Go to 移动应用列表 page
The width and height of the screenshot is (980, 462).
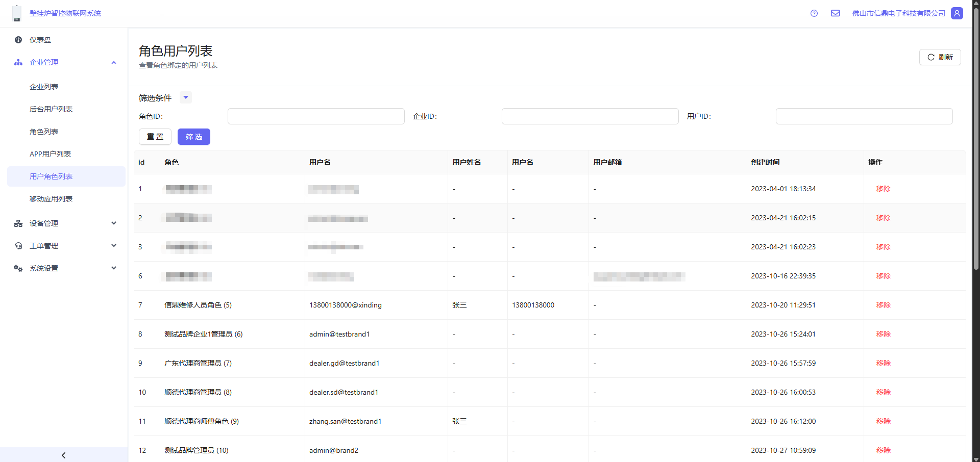51,199
